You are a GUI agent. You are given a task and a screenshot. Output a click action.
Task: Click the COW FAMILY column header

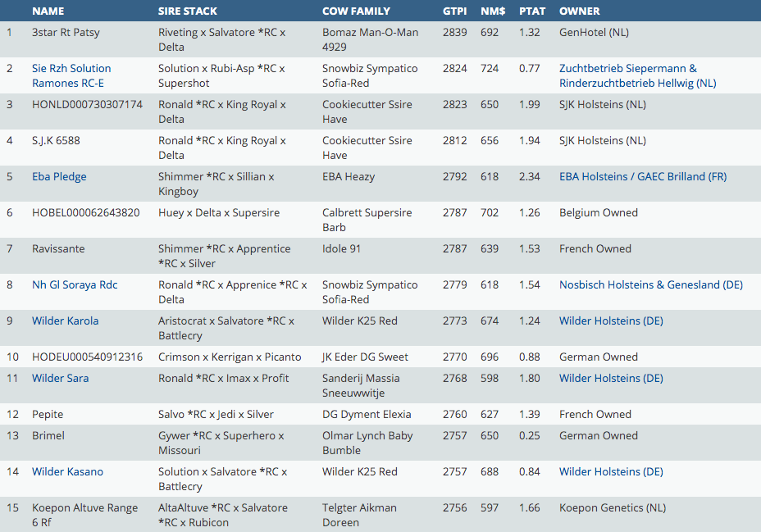[x=356, y=11]
